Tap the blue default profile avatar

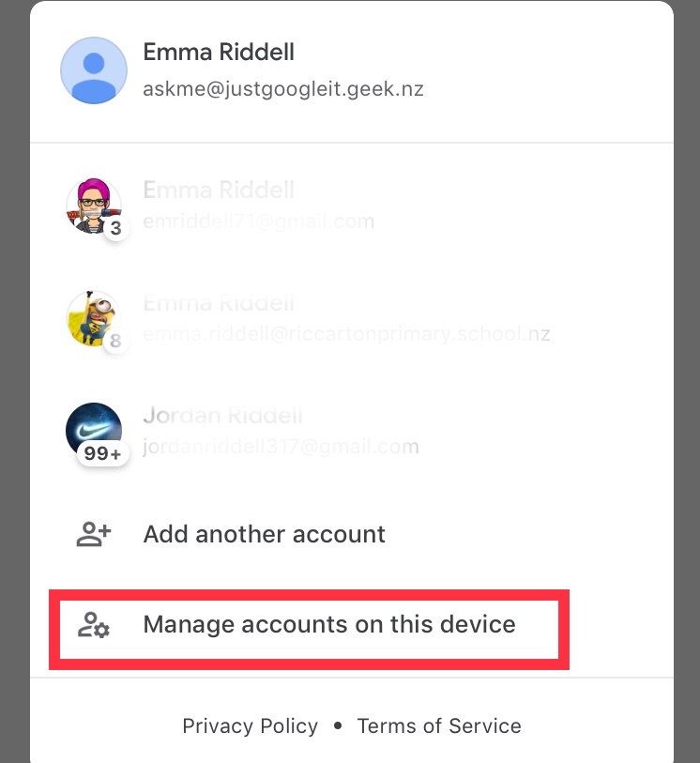(x=94, y=70)
